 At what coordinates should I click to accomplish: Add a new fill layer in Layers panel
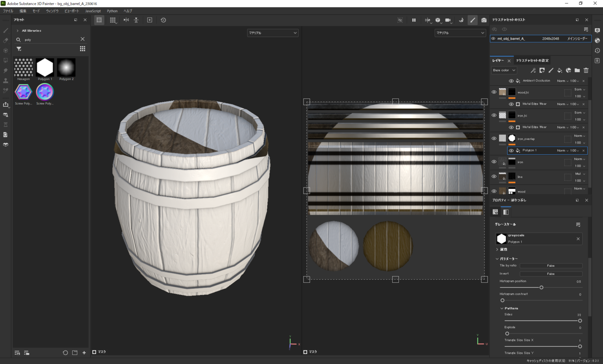coord(560,70)
